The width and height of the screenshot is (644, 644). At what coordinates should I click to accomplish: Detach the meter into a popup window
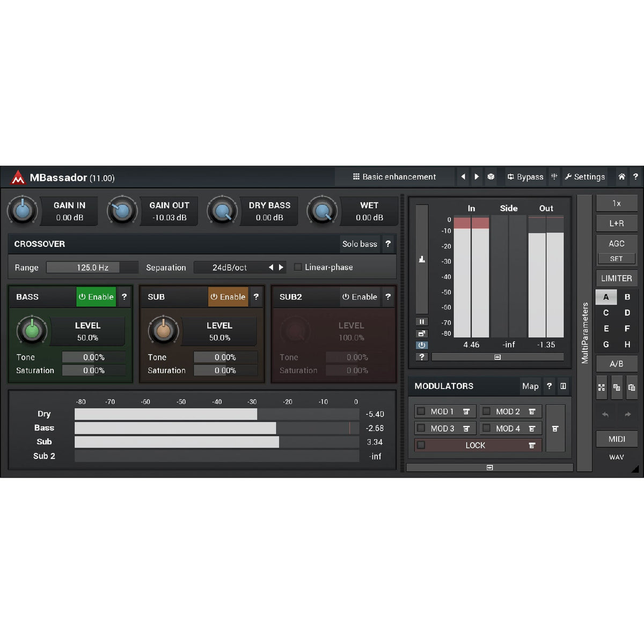[x=422, y=333]
